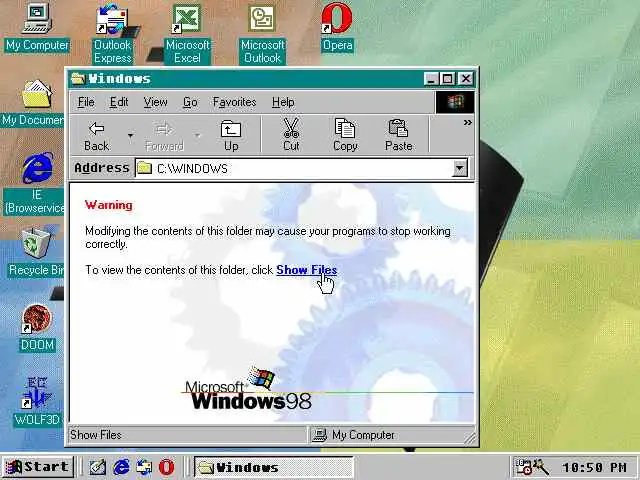Click the Start button
This screenshot has height=480, width=640.
click(x=38, y=467)
